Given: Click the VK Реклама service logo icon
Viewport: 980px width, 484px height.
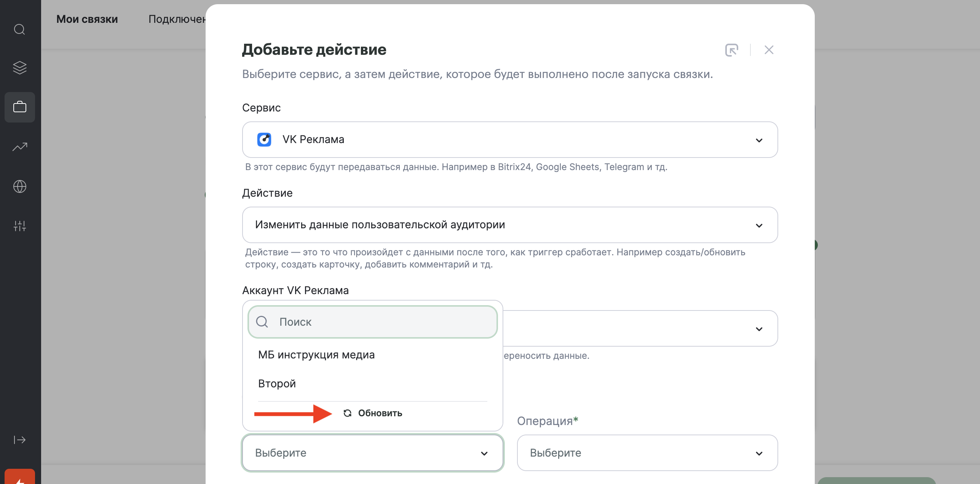Looking at the screenshot, I should point(264,140).
